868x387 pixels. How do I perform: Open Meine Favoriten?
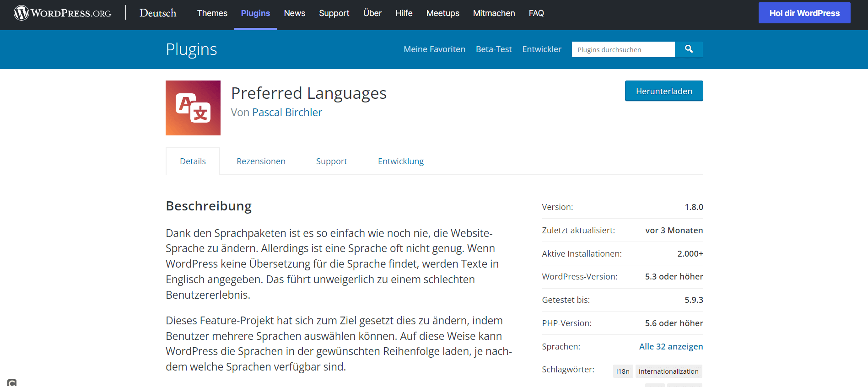pyautogui.click(x=434, y=49)
